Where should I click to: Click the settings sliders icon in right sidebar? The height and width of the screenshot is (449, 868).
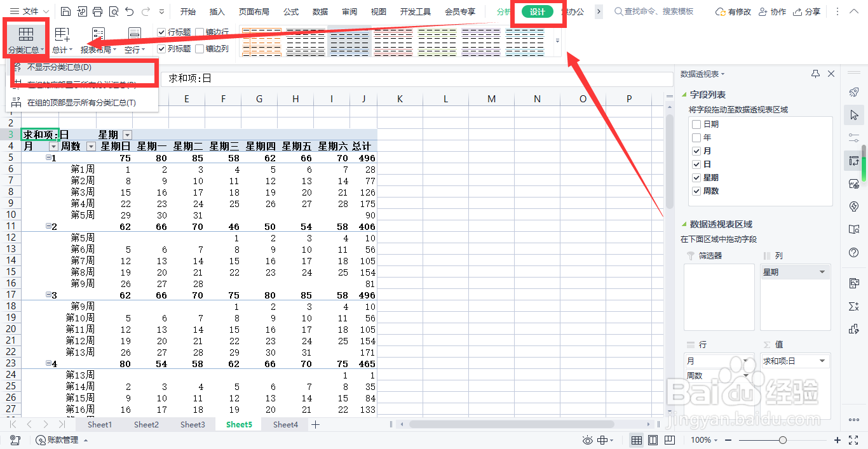coord(854,138)
